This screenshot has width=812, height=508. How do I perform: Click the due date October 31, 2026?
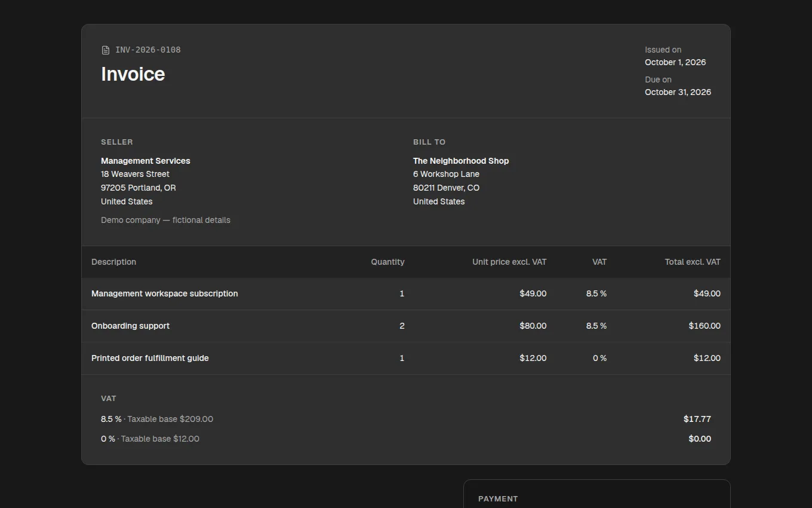click(678, 92)
